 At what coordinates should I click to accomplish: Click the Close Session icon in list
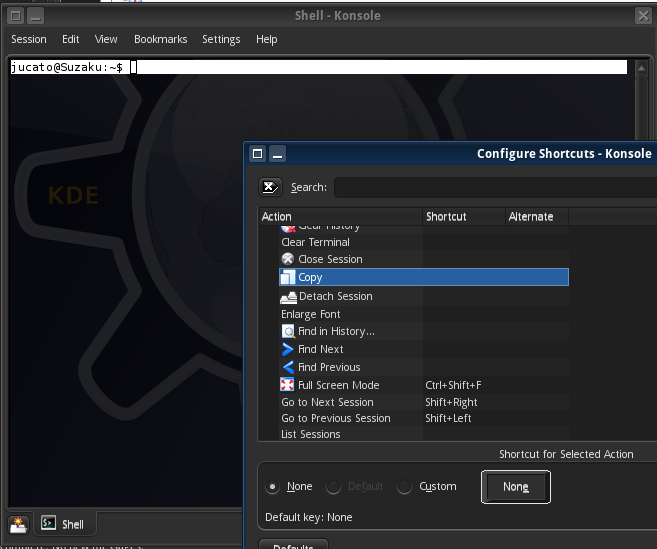(288, 259)
